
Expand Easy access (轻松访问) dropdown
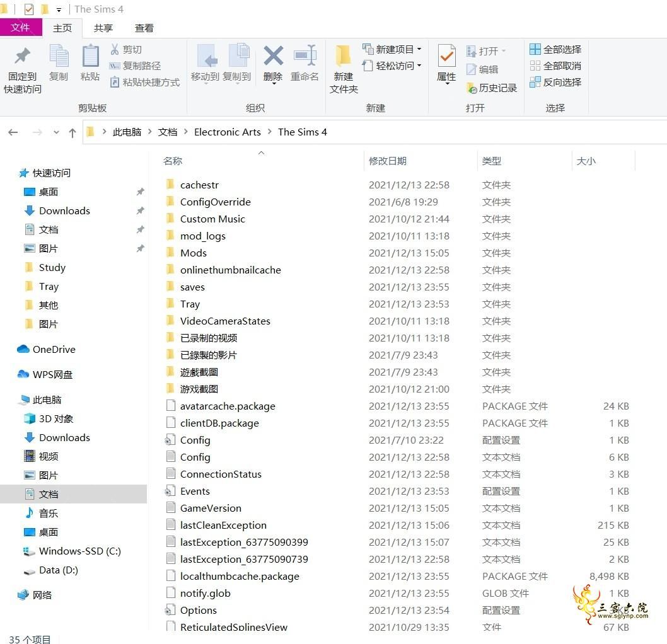419,66
